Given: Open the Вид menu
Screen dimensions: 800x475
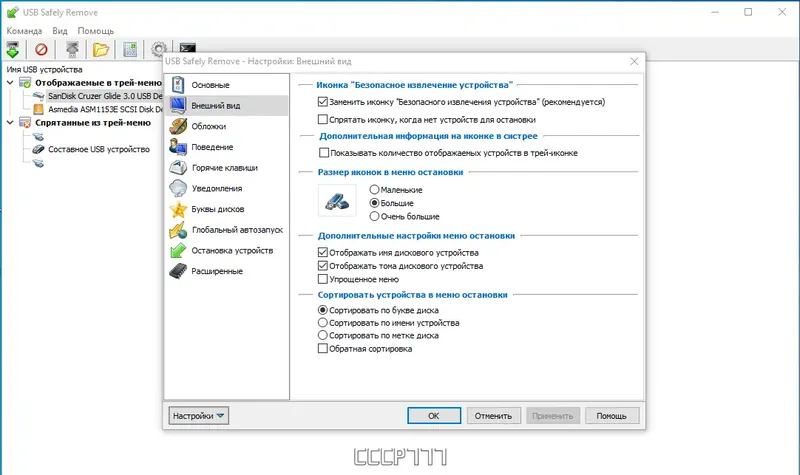Looking at the screenshot, I should point(60,31).
